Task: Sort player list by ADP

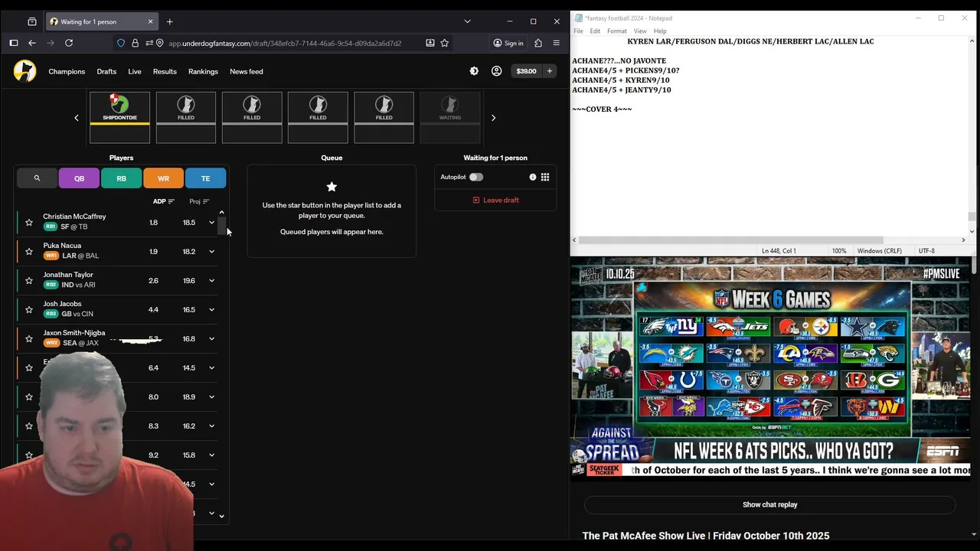Action: click(x=164, y=201)
